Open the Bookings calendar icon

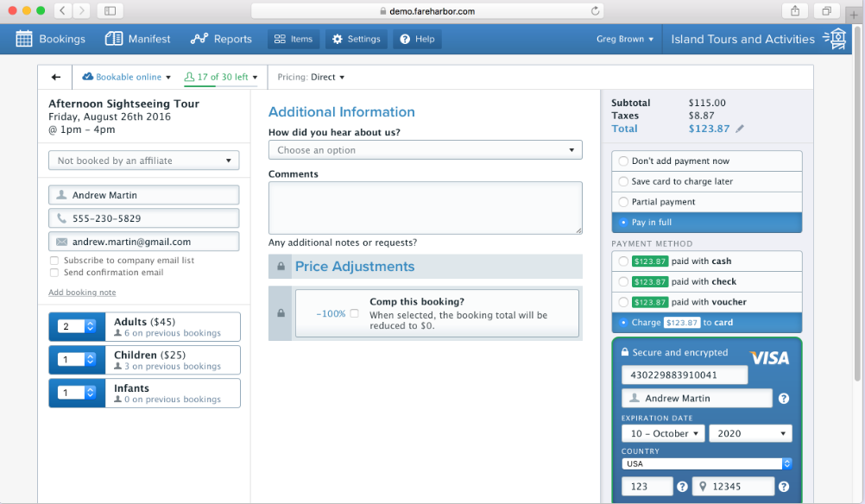tap(23, 39)
